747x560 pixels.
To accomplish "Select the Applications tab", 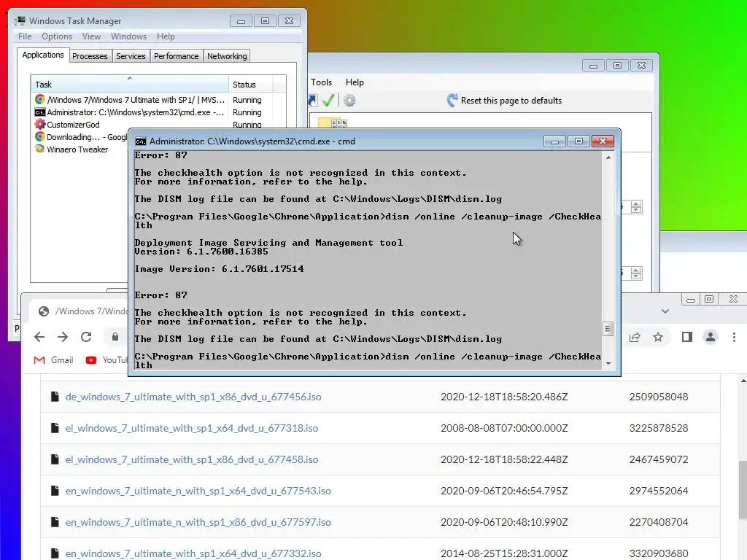I will pos(43,55).
